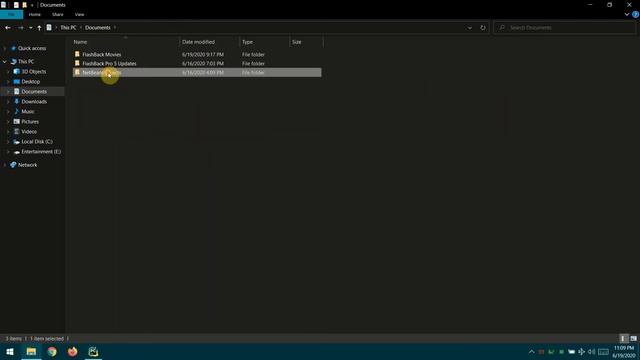Viewport: 640px width, 360px height.
Task: Click the Search Documents field
Action: 564,28
